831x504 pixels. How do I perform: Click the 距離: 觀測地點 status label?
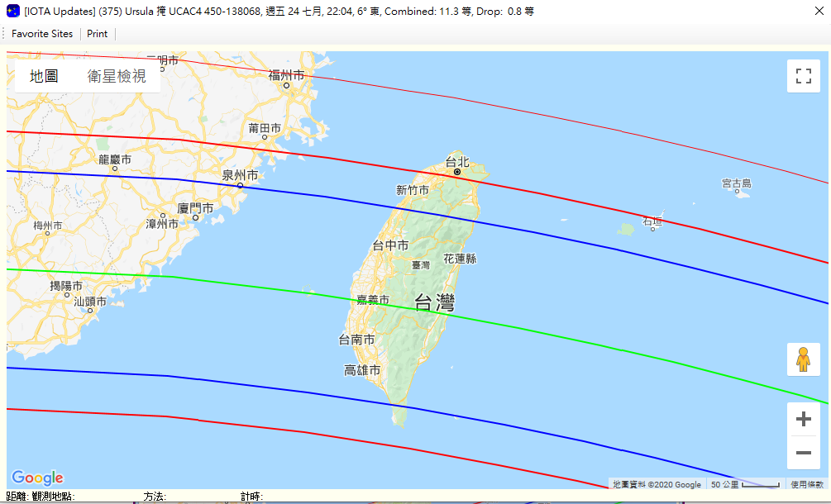point(41,496)
